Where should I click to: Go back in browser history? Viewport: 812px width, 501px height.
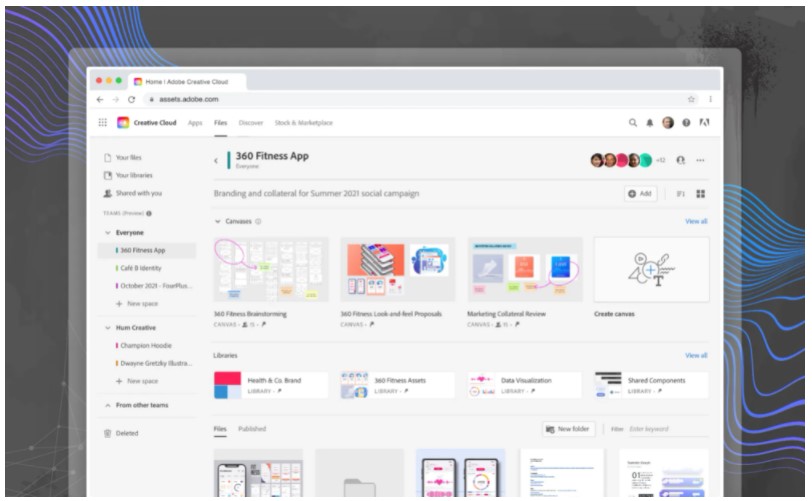pyautogui.click(x=100, y=99)
